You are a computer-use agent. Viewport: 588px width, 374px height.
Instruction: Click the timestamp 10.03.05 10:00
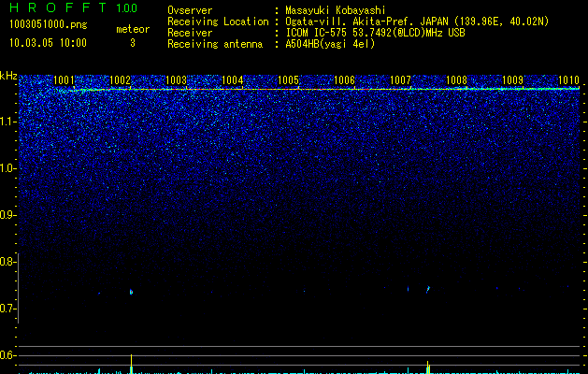[x=48, y=43]
